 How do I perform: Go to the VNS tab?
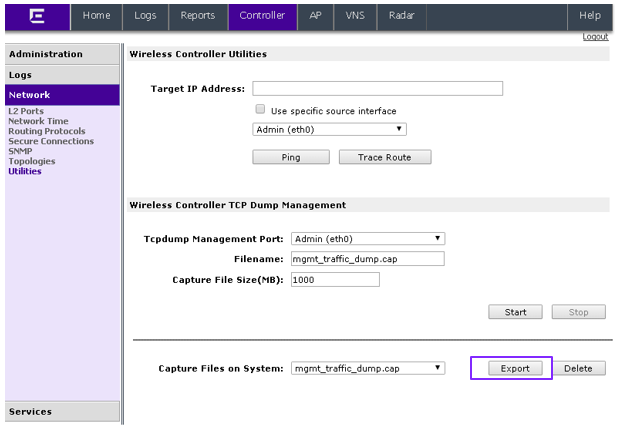[355, 16]
